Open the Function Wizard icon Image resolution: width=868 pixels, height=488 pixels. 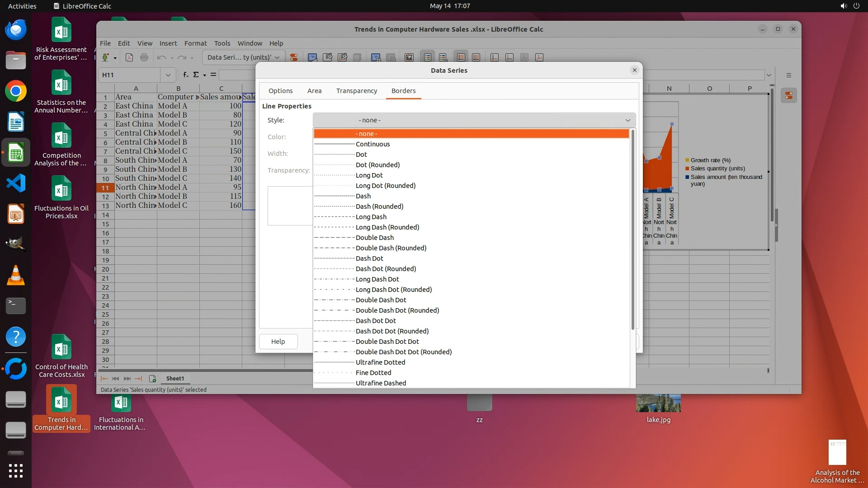[185, 75]
